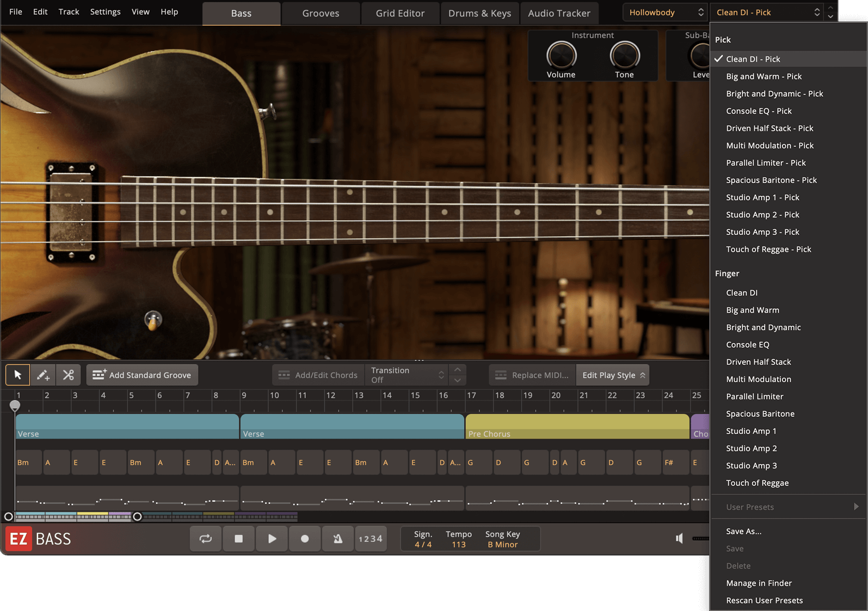Select Multi Modulation - Pick preset
Viewport: 868px width, 611px height.
pos(788,145)
